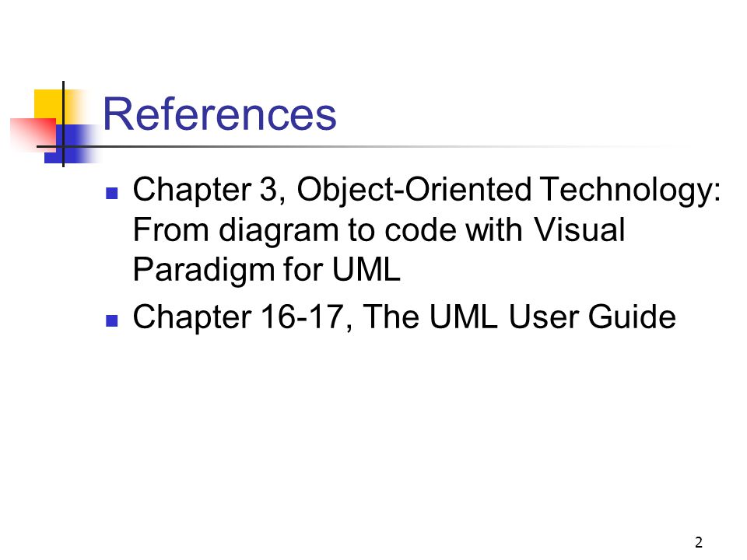Select the red gradient square decoration
747x560 pixels.
pos(33,135)
